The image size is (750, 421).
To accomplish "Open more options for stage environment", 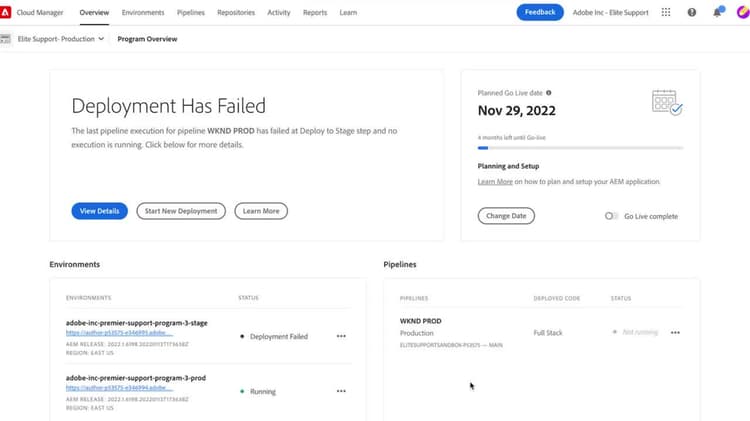I will (341, 336).
